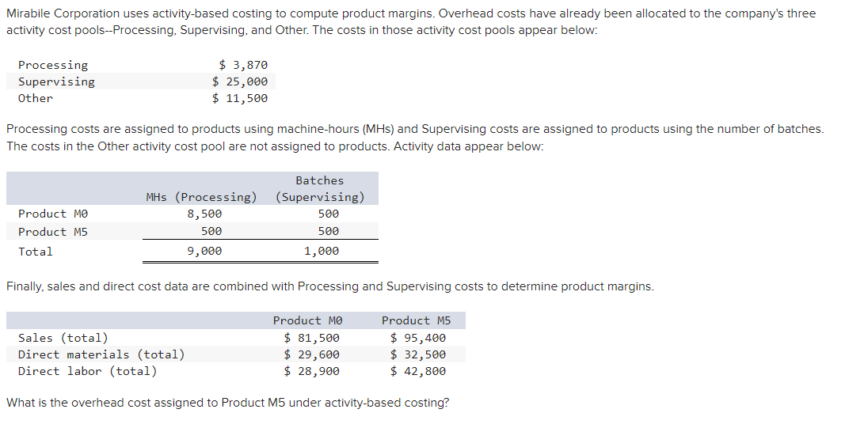Click total batches value 1,000
The width and height of the screenshot is (868, 447).
coord(322,251)
